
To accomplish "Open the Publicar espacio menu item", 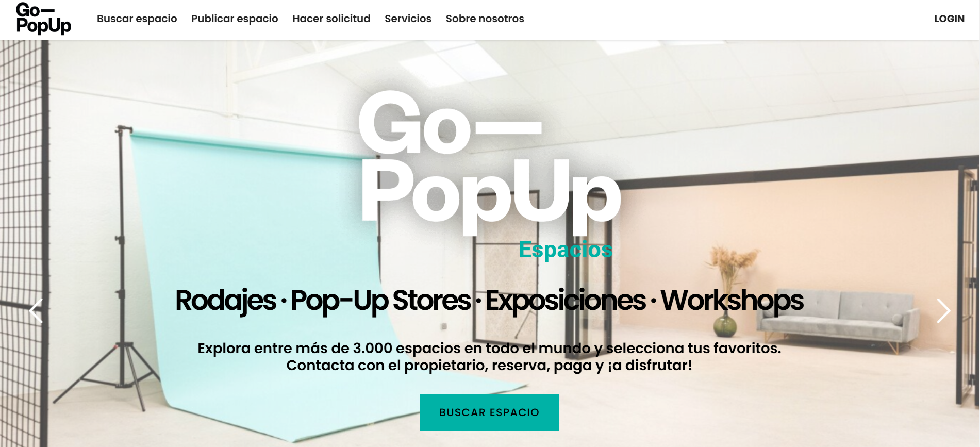I will [235, 19].
